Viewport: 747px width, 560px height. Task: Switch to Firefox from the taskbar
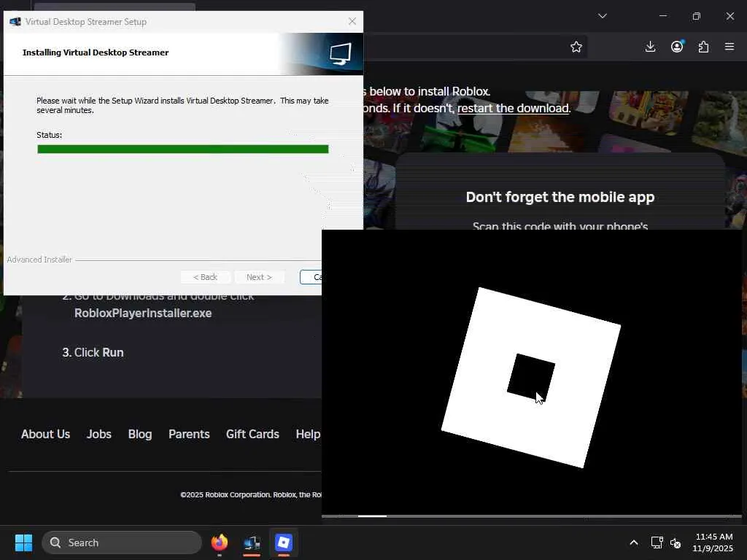click(x=220, y=542)
